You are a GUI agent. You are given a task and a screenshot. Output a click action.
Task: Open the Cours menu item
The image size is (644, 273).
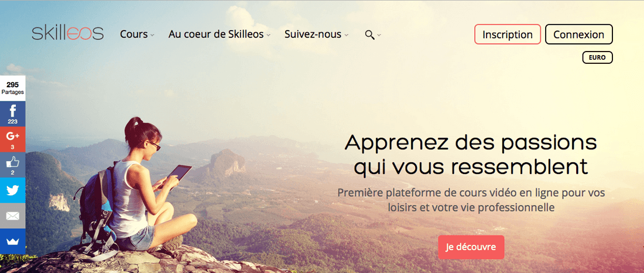tap(134, 34)
